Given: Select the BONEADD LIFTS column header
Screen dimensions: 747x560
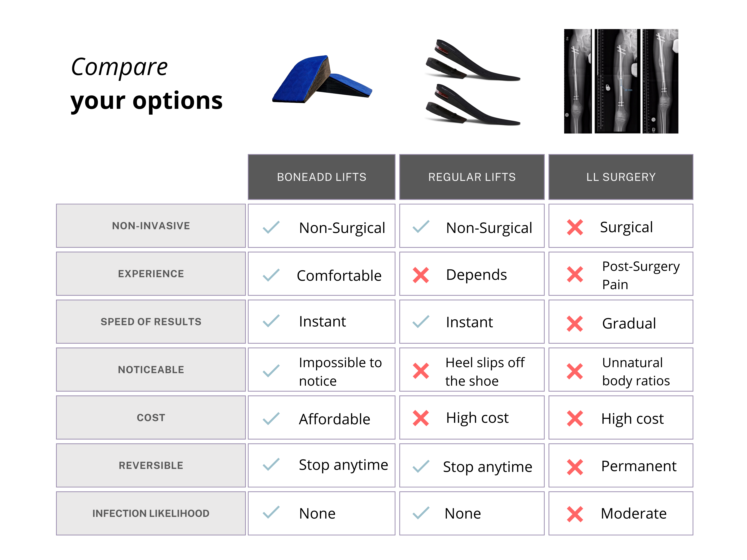Looking at the screenshot, I should click(322, 177).
